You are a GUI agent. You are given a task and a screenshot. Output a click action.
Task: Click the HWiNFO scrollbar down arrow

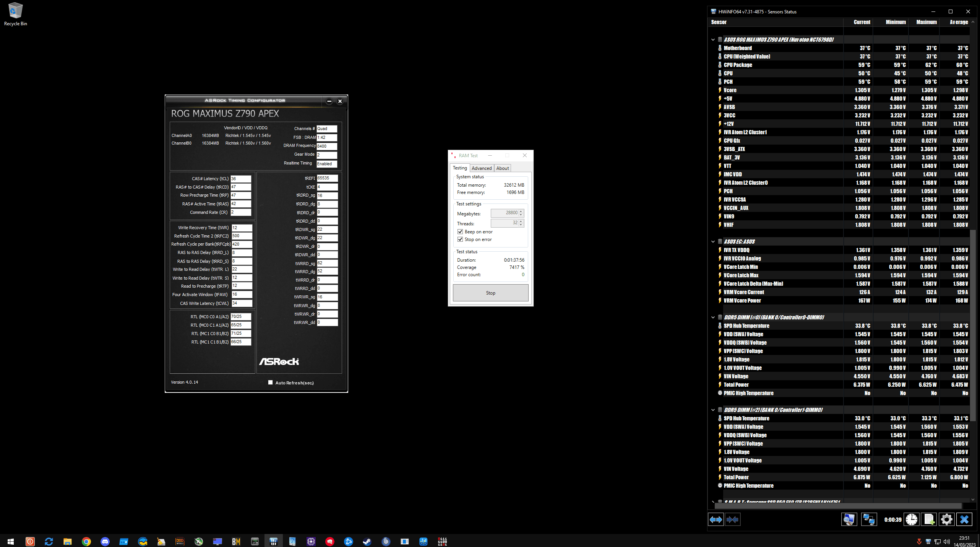[x=973, y=500]
